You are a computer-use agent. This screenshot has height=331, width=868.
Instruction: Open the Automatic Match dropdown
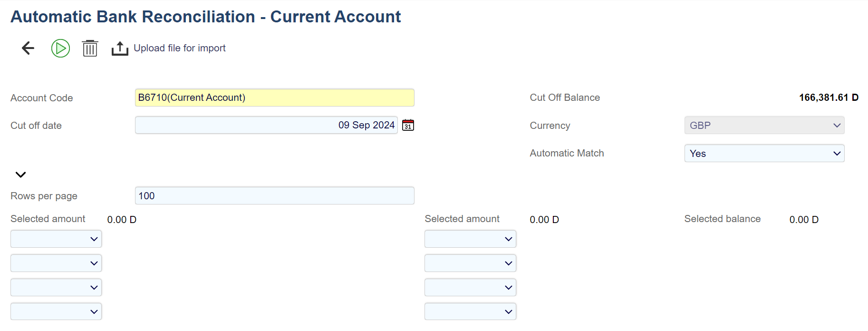(x=764, y=154)
